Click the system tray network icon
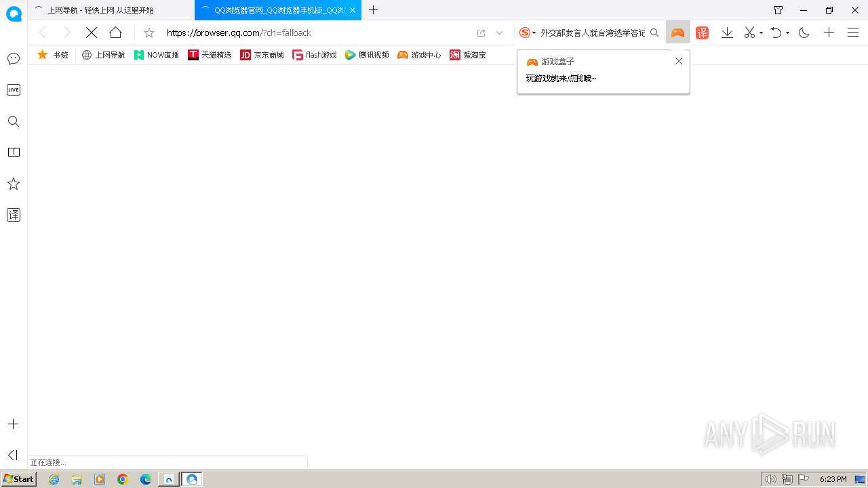Image resolution: width=868 pixels, height=488 pixels. 787,479
